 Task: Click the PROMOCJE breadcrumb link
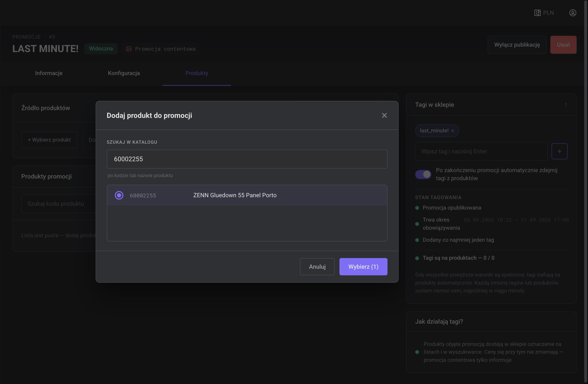(x=27, y=37)
